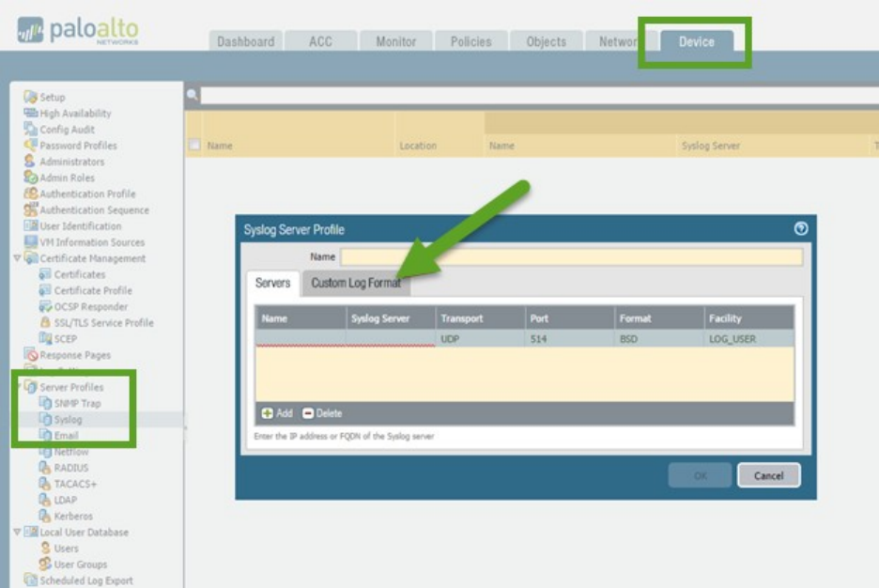Screen dimensions: 879x588
Task: Tick the select-all checkbox beside Name header
Action: pyautogui.click(x=194, y=145)
